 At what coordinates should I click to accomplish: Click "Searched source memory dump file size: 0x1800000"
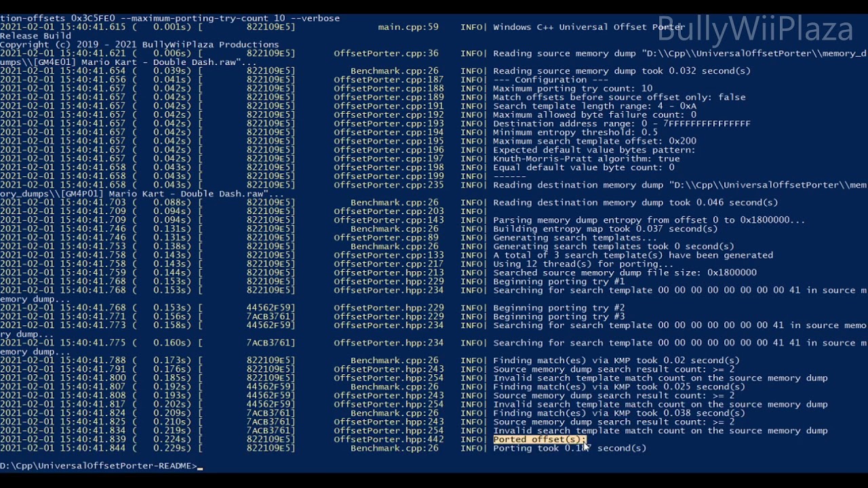pyautogui.click(x=625, y=273)
